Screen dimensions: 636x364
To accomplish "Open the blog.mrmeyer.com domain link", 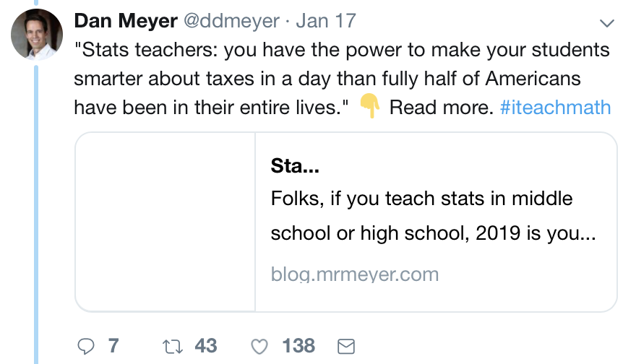I will pos(354,274).
